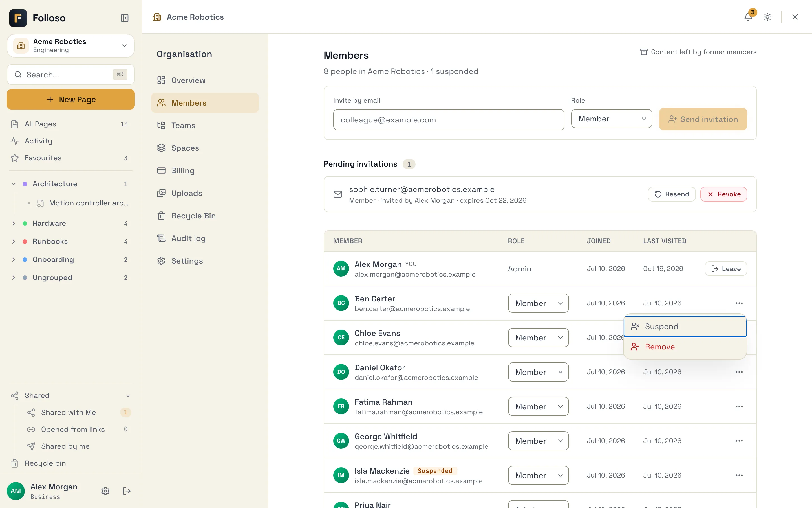812x508 pixels.
Task: Open the notifications bell
Action: [x=748, y=17]
